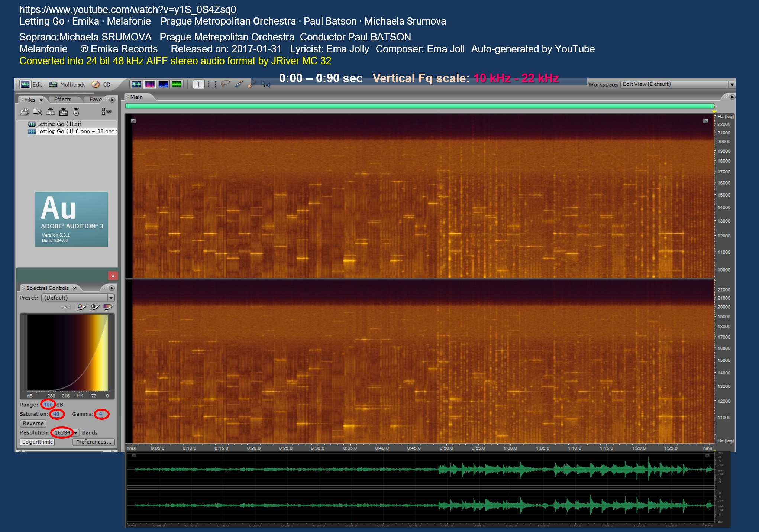The image size is (759, 532).
Task: Click Insert into CD List icon
Action: coord(76,112)
